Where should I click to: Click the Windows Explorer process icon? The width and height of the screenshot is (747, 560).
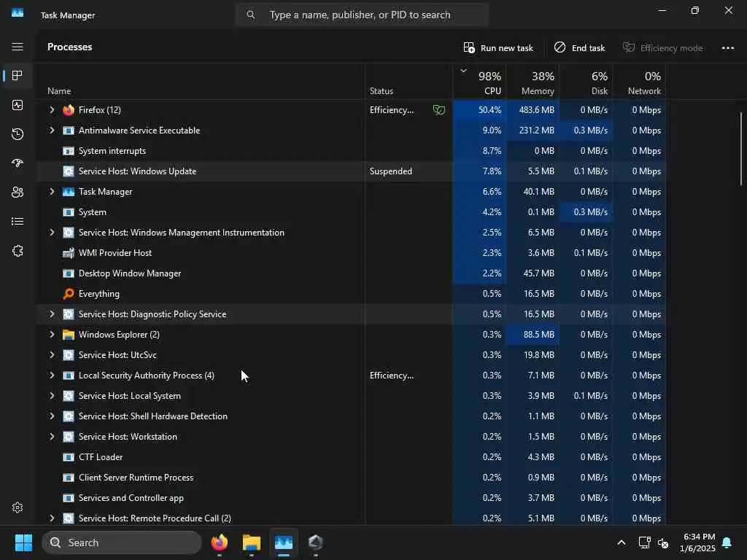click(69, 335)
